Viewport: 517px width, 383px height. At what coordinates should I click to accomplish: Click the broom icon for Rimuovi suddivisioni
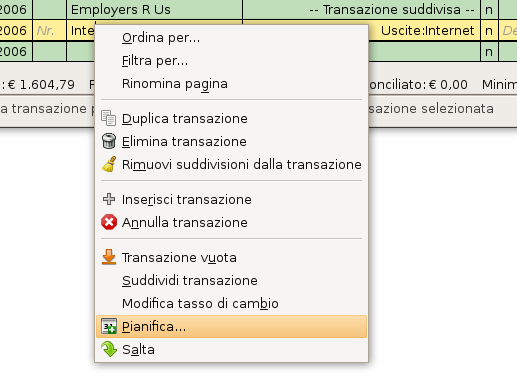109,164
